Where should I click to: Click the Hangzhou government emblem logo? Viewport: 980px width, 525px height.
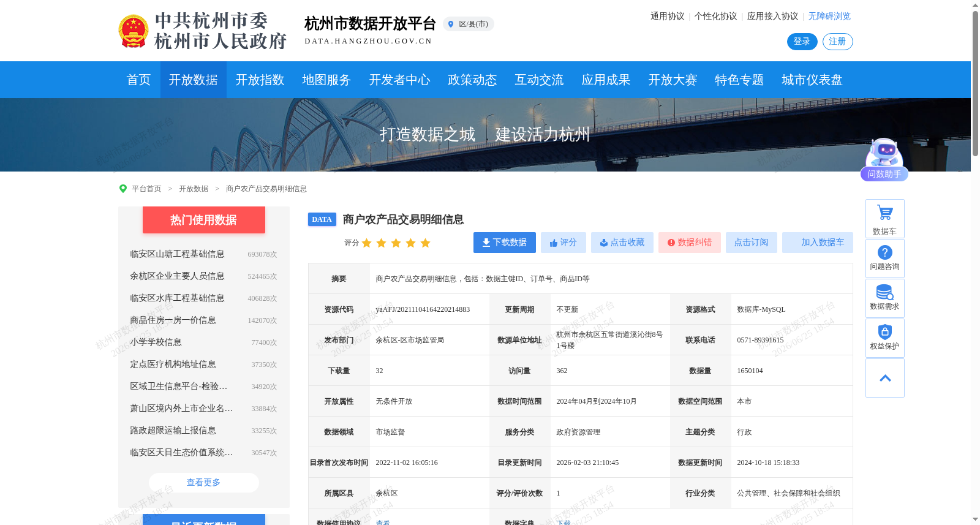click(133, 31)
